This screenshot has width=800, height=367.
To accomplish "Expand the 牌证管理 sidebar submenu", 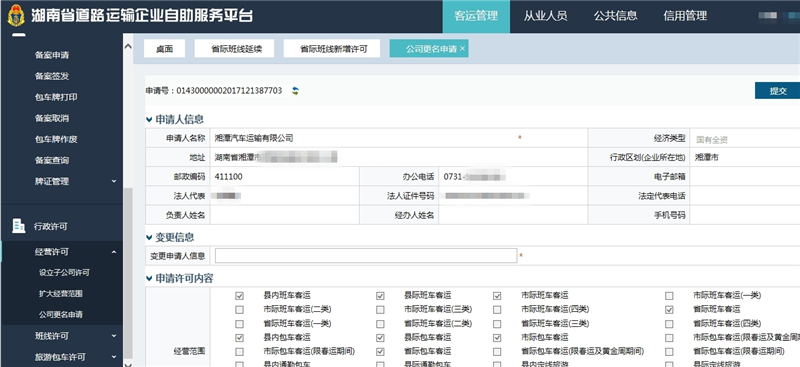I will [x=114, y=181].
